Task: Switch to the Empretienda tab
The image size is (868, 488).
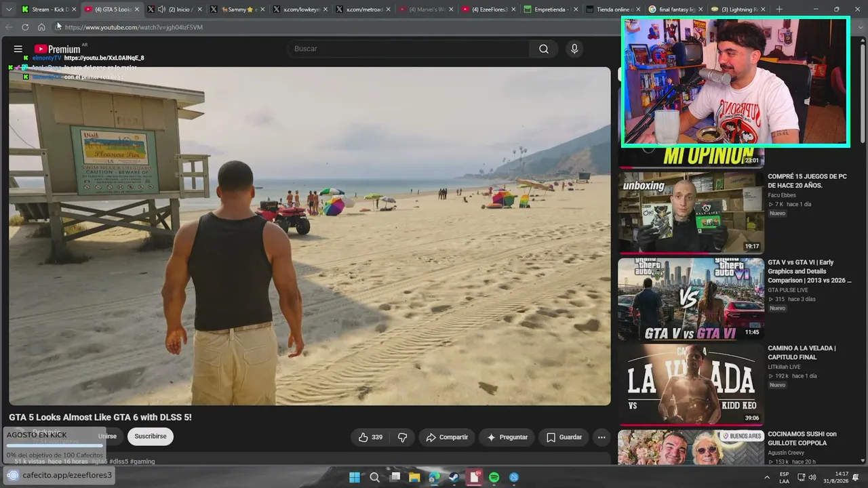Action: [x=551, y=9]
